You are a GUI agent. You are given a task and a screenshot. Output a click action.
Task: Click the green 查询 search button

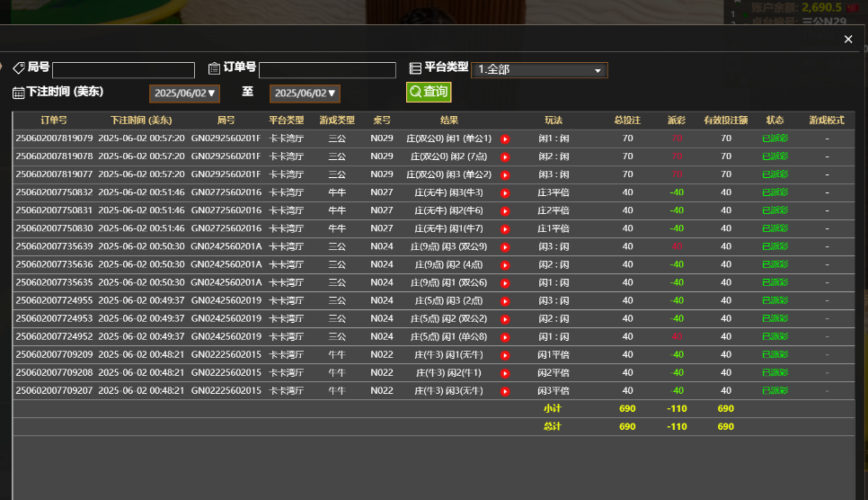(429, 92)
